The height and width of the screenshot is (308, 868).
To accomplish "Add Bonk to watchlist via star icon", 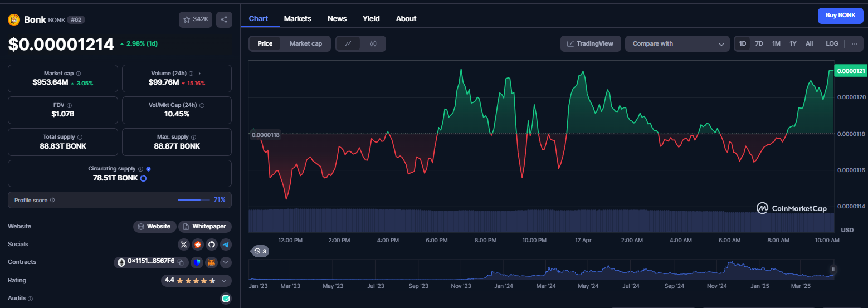I will coord(196,19).
